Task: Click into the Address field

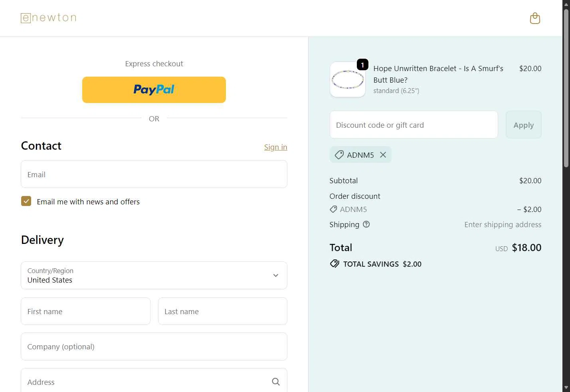Action: [144, 382]
